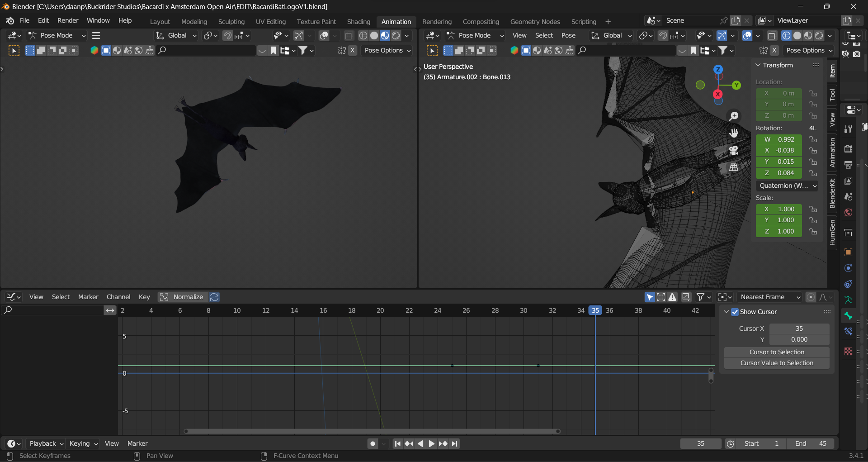Click the swap arrows icon beside channel search
The width and height of the screenshot is (868, 462).
tap(110, 310)
